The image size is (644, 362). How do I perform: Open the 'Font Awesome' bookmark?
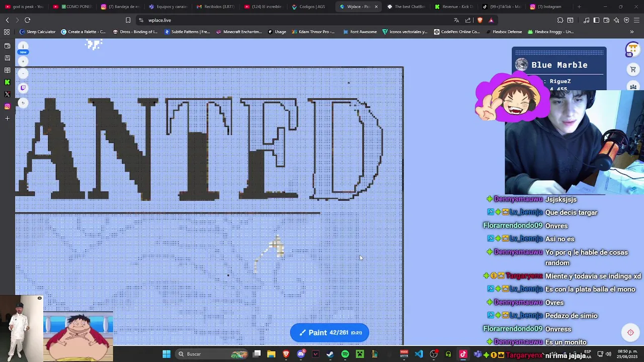(360, 32)
